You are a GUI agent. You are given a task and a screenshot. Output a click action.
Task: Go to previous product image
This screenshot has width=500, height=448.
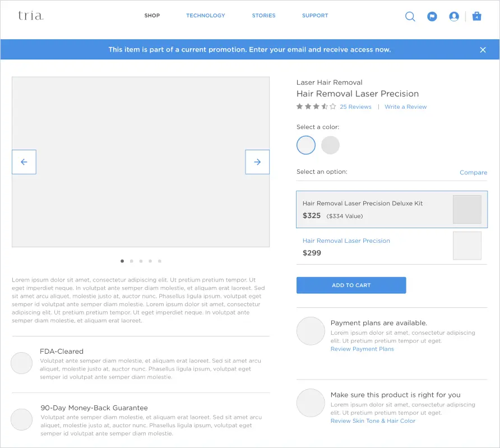(x=24, y=162)
